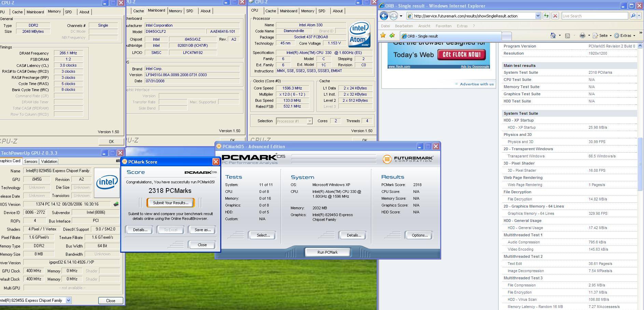The image size is (644, 310).
Task: Expand IE toolbar overflow chevron
Action: (640, 33)
